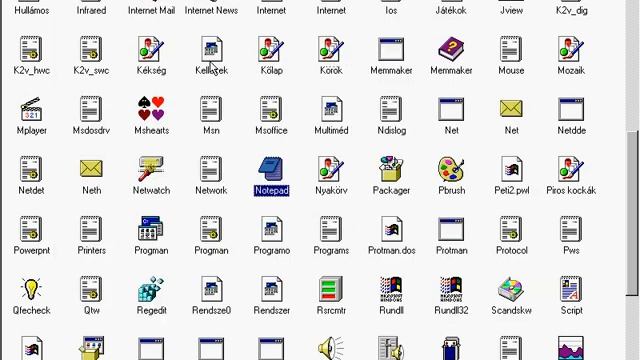Select the Rendsze0 icon

pos(211,289)
